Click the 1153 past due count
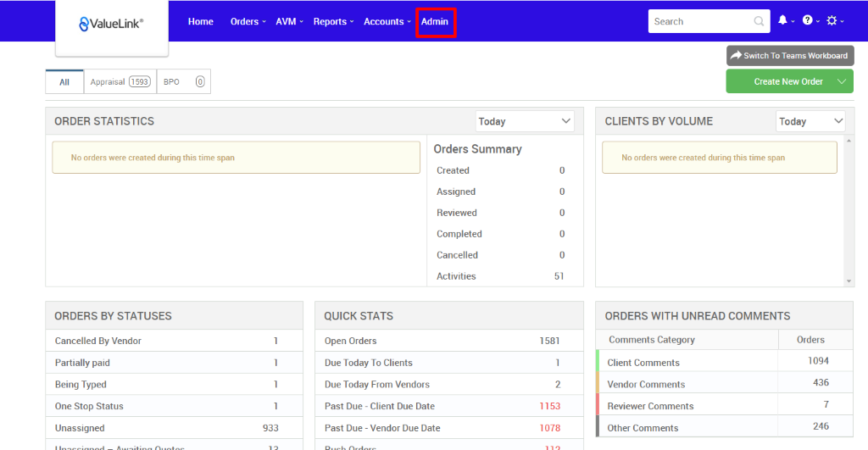The height and width of the screenshot is (450, 868). coord(549,406)
